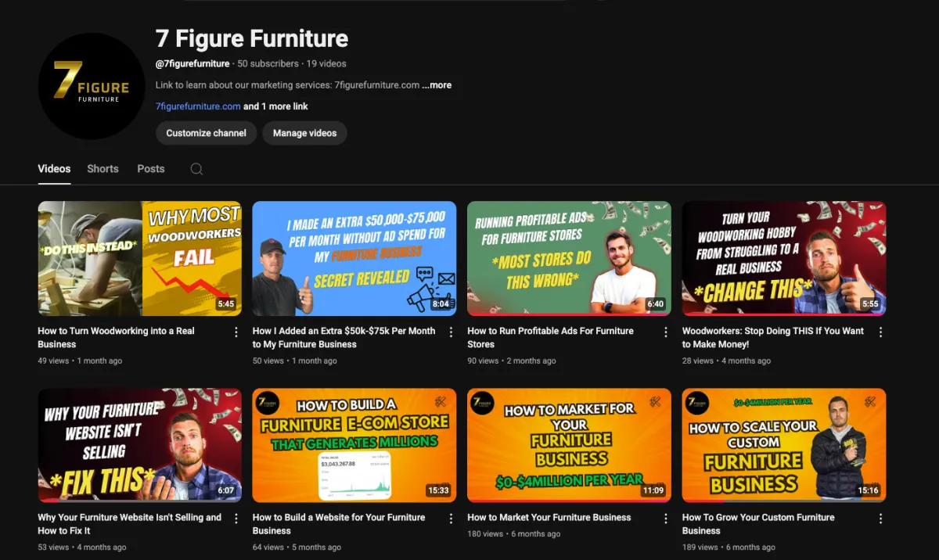Click the '7 Figure Furniture' channel name heading
The width and height of the screenshot is (939, 560).
pos(252,38)
